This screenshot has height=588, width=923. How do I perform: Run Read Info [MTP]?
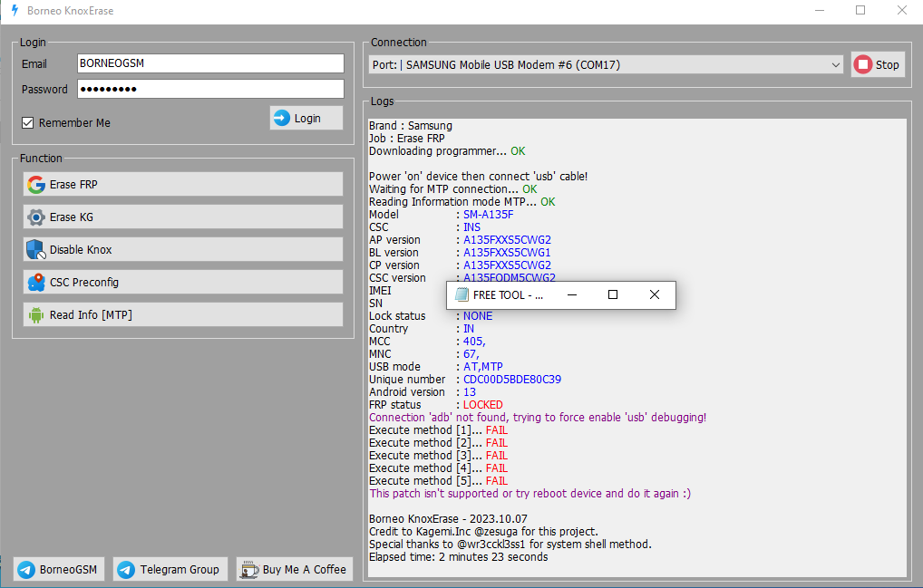tap(183, 314)
